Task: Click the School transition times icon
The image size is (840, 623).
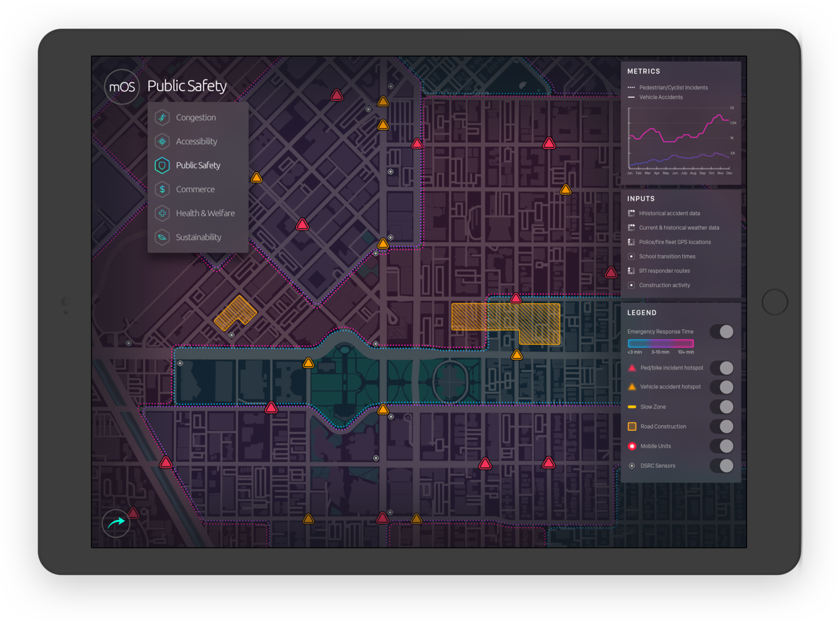Action: 631,257
